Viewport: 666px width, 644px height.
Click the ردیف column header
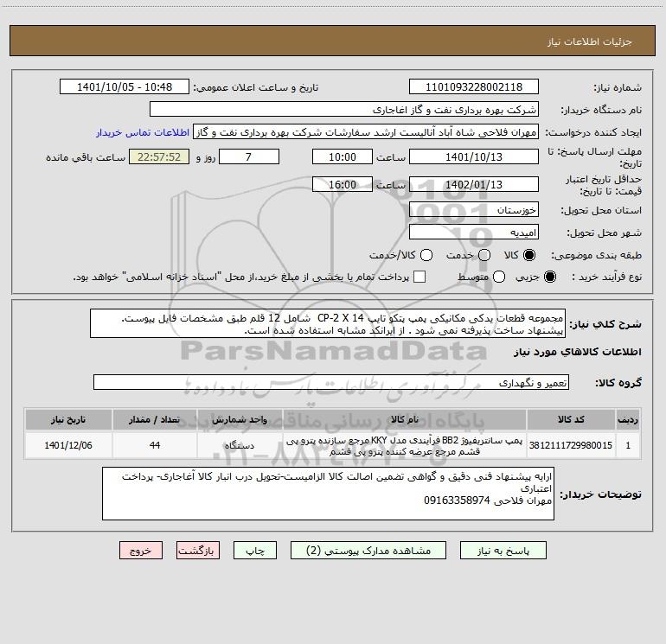(x=628, y=419)
